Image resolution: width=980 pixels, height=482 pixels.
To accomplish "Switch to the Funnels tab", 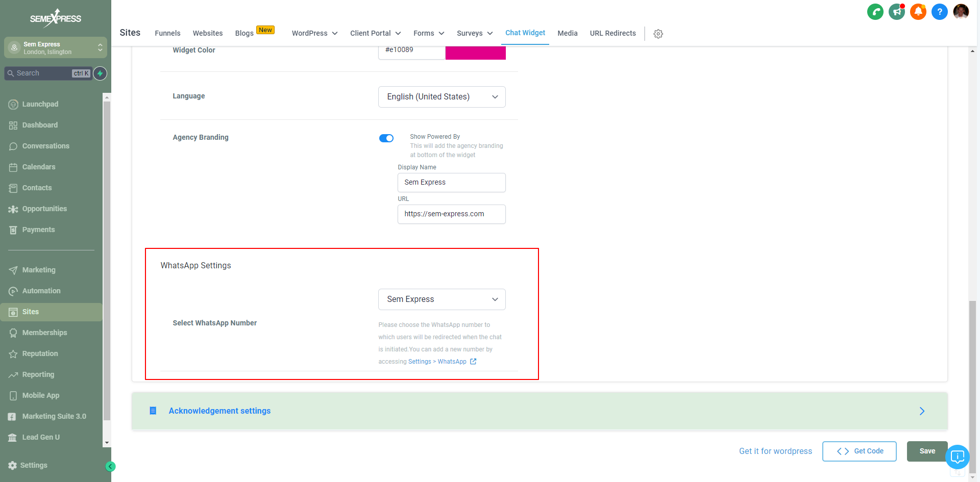I will (167, 33).
